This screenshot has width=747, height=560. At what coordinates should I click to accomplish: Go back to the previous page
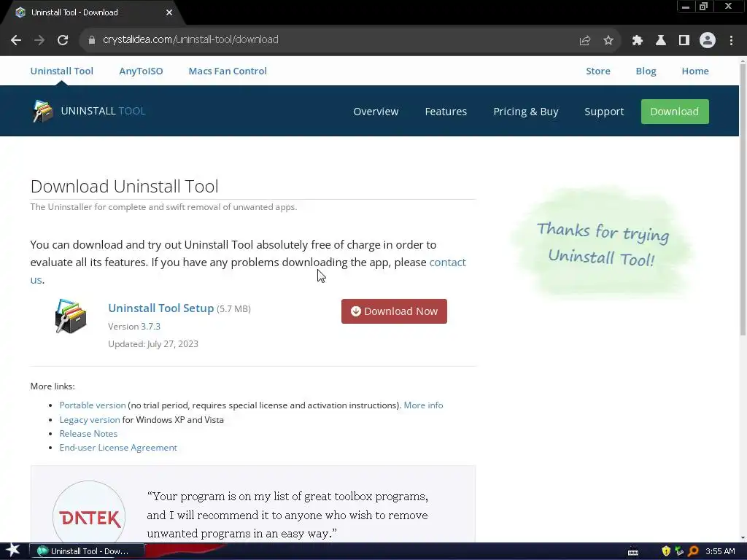16,40
